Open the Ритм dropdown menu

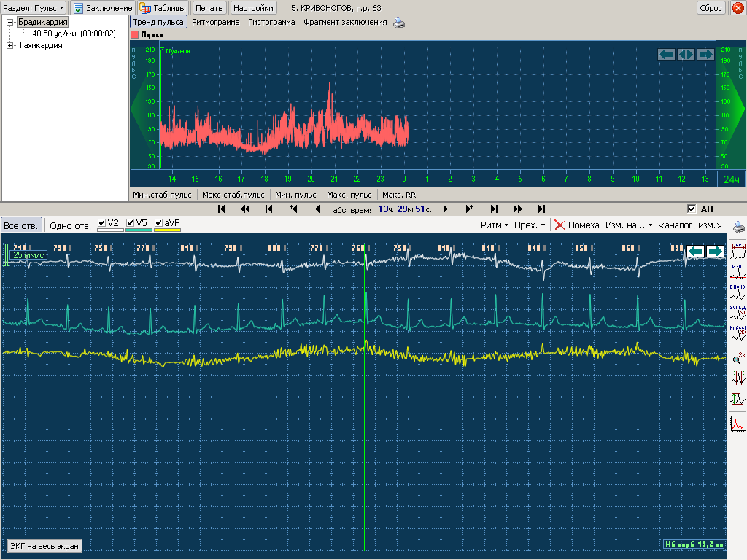[494, 225]
